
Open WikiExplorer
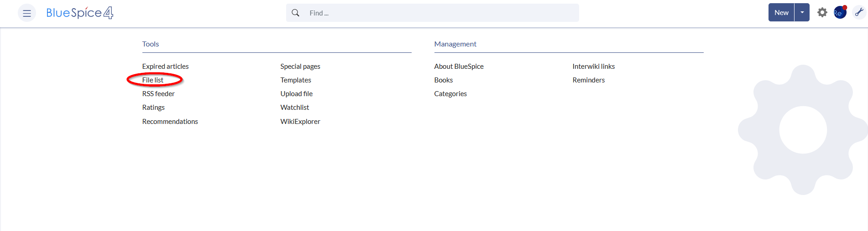[x=300, y=122]
